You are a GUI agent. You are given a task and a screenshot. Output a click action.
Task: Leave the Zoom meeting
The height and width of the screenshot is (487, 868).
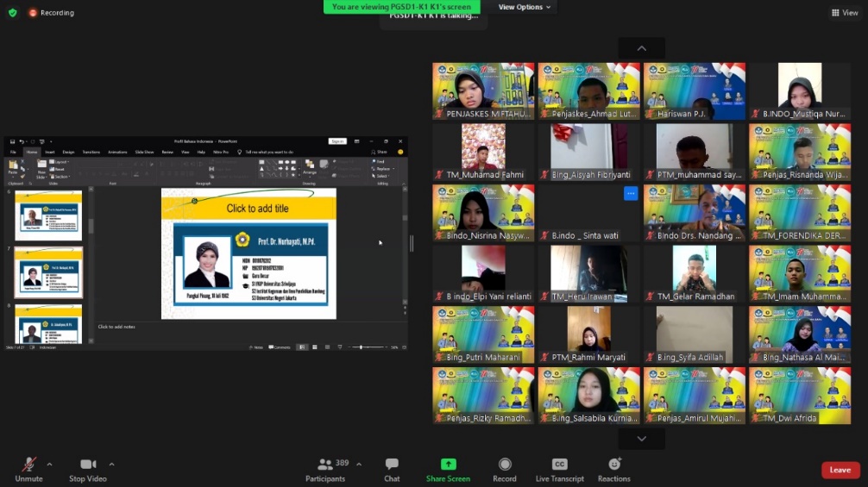pos(840,470)
